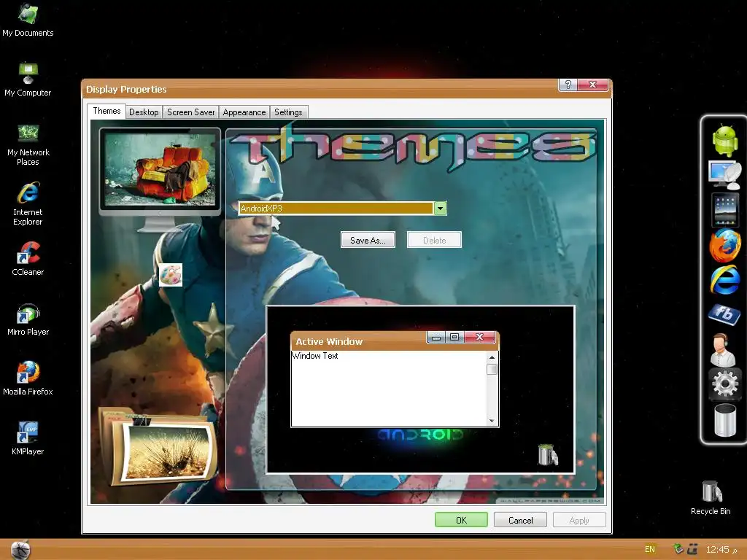Click the green Android robot dock icon

coord(725,140)
